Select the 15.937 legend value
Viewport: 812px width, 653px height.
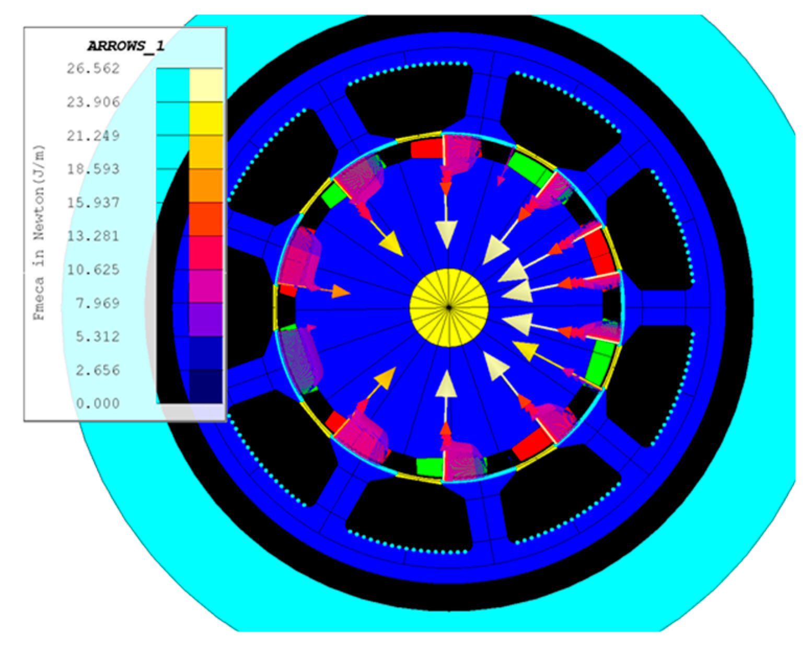(x=92, y=203)
